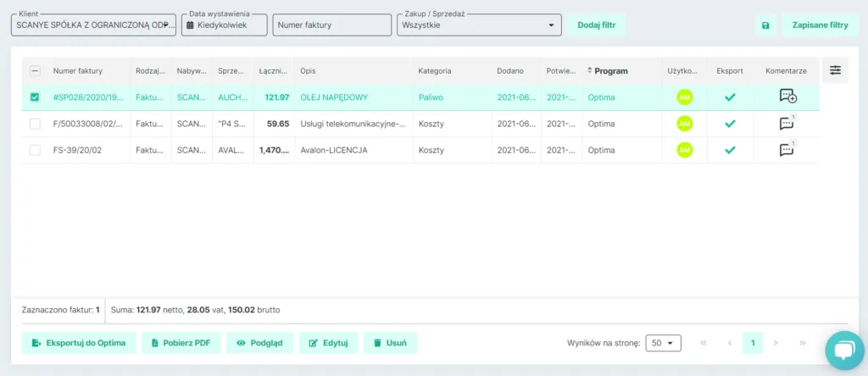868x376 pixels.
Task: Open column settings sliders icon
Action: pos(835,70)
